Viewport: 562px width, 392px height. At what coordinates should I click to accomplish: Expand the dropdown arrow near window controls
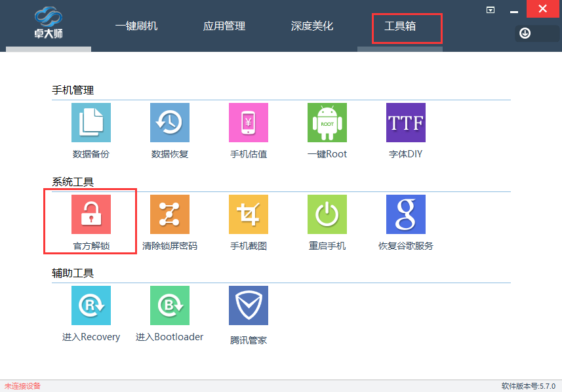(490, 9)
